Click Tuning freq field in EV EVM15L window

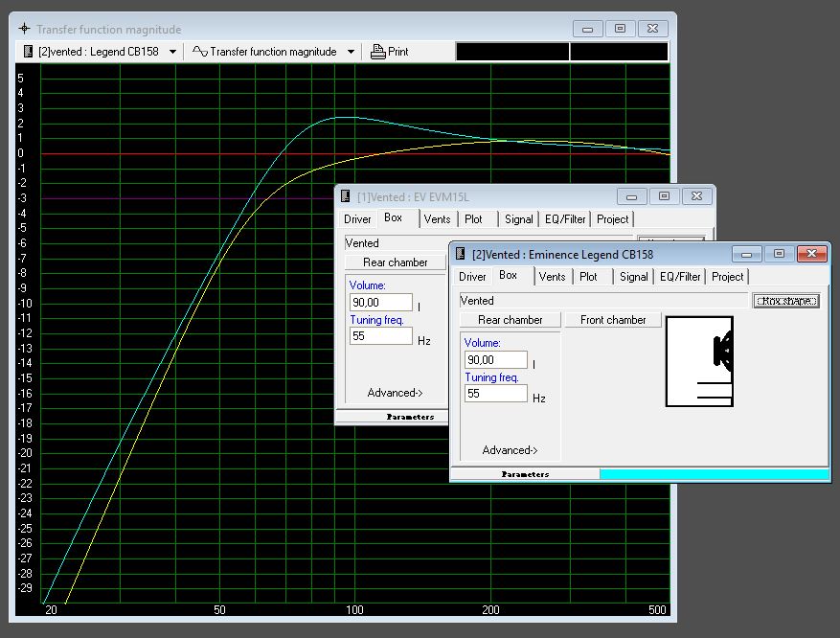pos(381,336)
